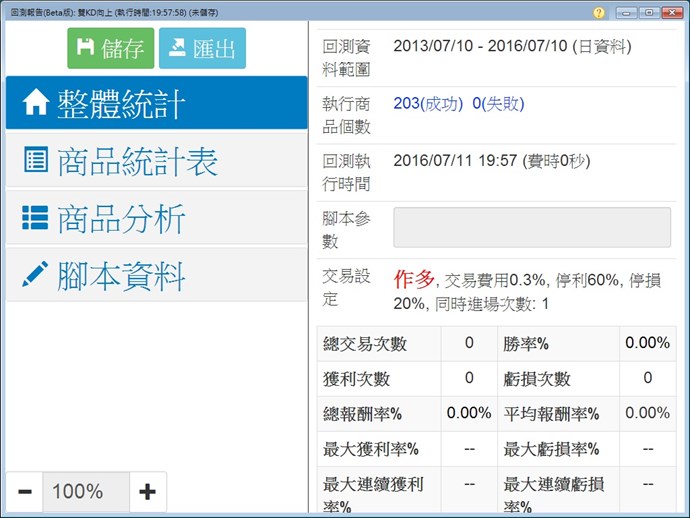Click the pencil icon beside 腳本資料
The image size is (690, 518).
pyautogui.click(x=36, y=274)
